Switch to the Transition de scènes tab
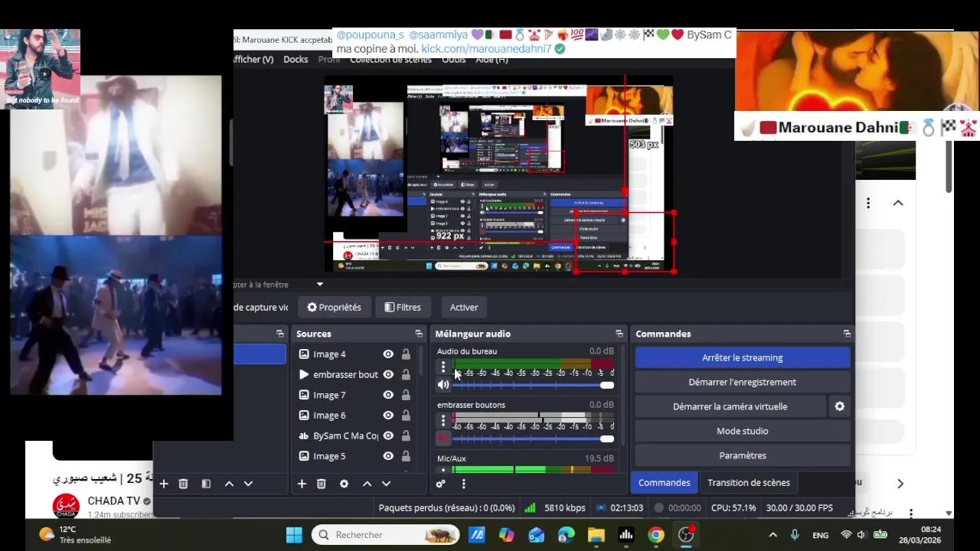 [749, 483]
